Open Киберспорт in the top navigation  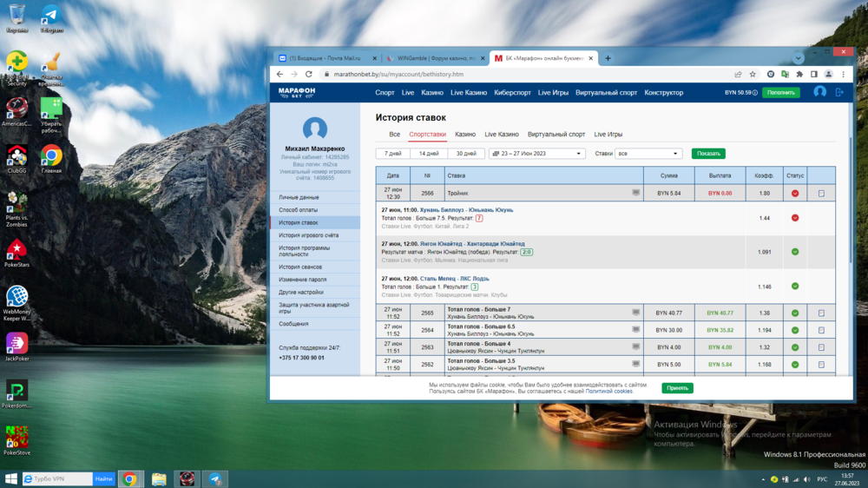[x=512, y=93]
